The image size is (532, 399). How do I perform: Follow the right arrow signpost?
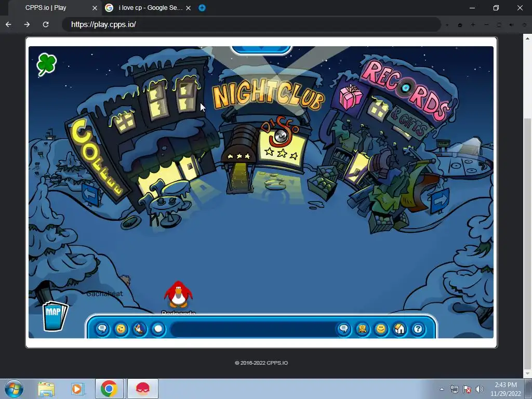[x=440, y=201]
